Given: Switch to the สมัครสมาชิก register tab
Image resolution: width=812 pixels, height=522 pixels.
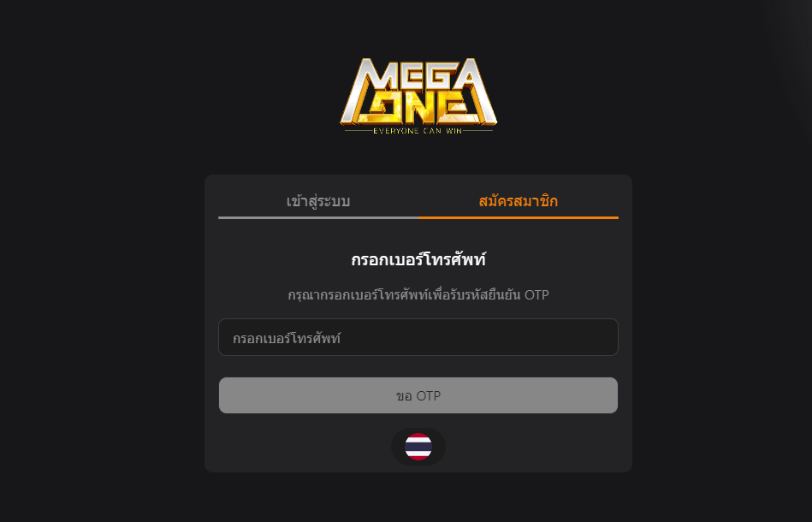Looking at the screenshot, I should [519, 201].
